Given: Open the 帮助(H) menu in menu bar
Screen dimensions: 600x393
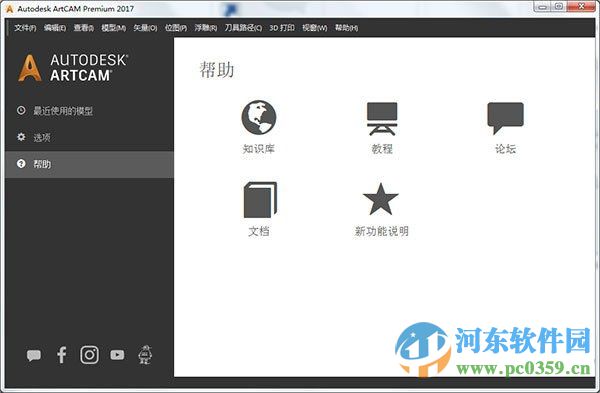Looking at the screenshot, I should tap(347, 28).
